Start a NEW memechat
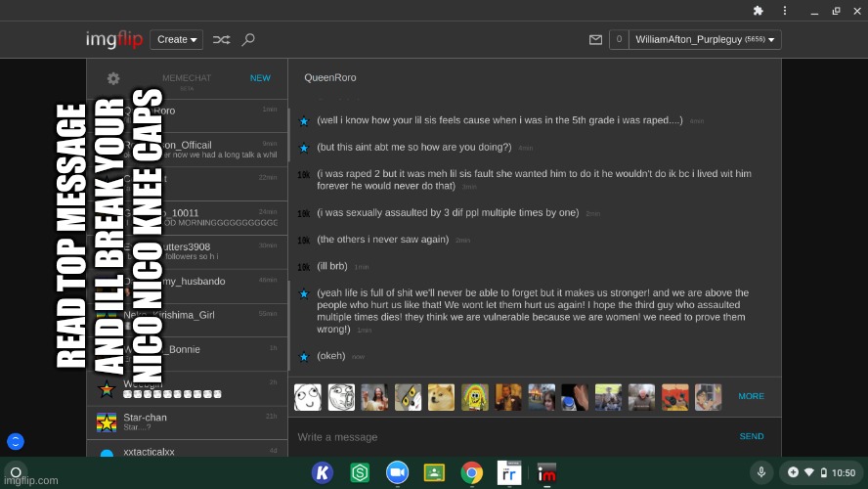Viewport: 868px width, 489px height. 260,78
